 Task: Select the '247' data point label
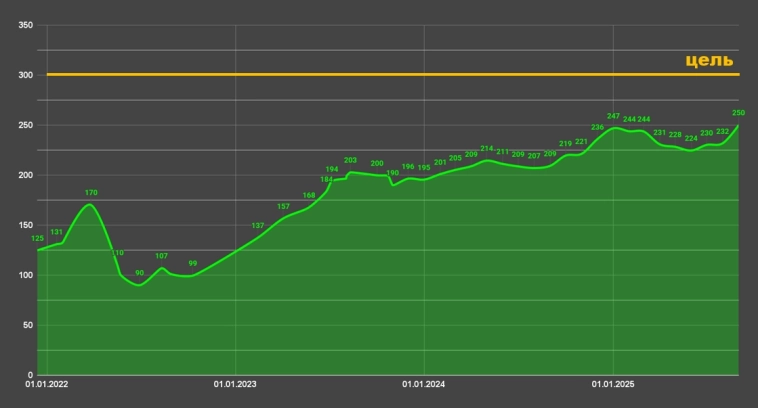(613, 116)
